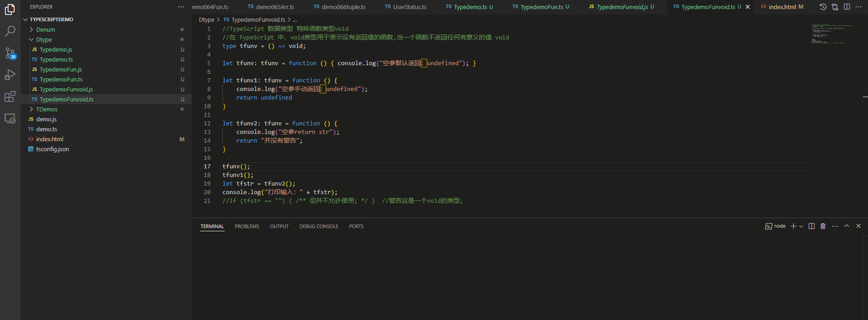This screenshot has height=320, width=868.
Task: Select the OUTPUT panel tab
Action: [x=279, y=226]
